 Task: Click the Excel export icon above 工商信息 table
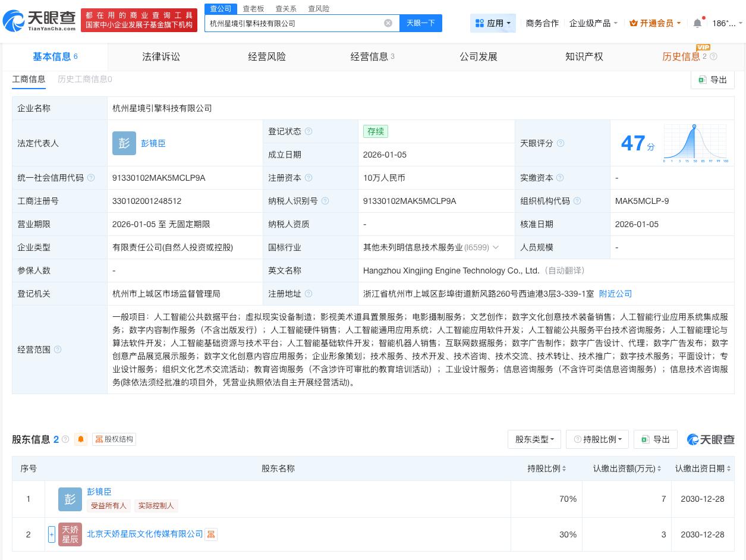coord(703,79)
